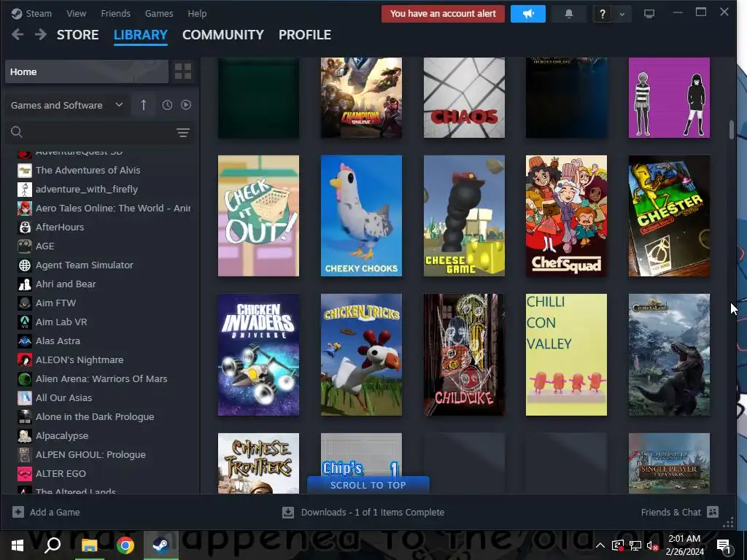The image size is (747, 560).
Task: Click the Aim FTW icon
Action: tap(25, 303)
